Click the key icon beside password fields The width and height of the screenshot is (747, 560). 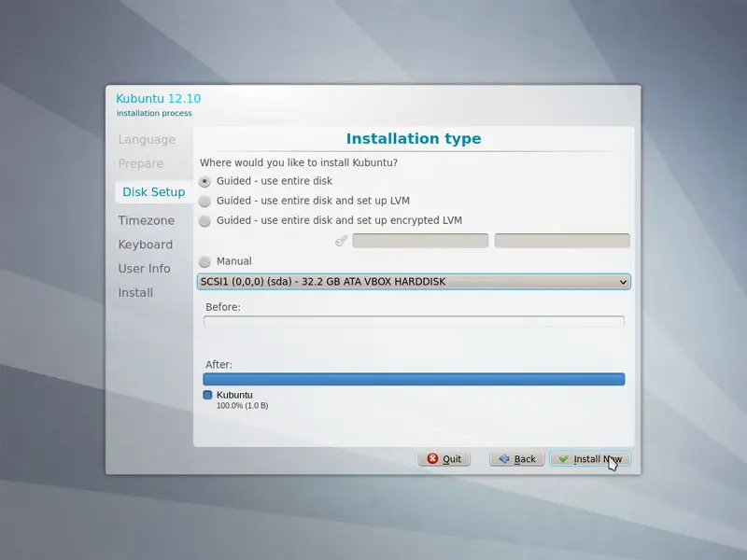click(x=341, y=241)
